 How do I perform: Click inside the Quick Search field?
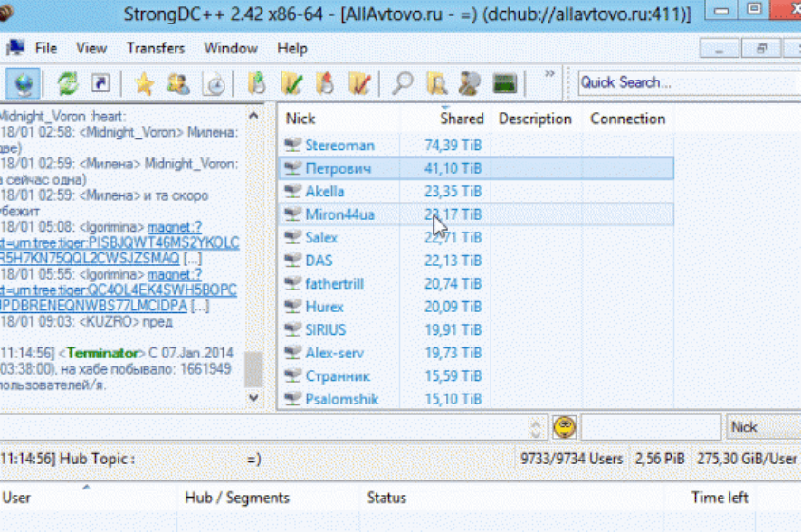click(x=683, y=82)
